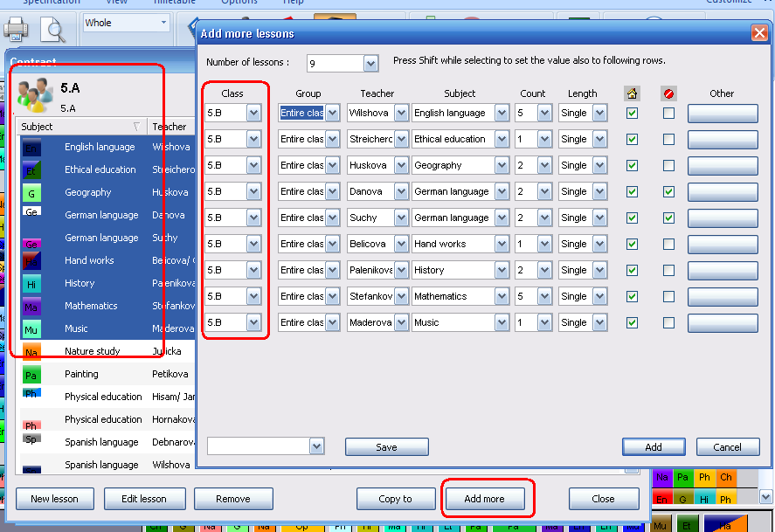Image resolution: width=775 pixels, height=532 pixels.
Task: Click the Add more button
Action: tap(484, 499)
